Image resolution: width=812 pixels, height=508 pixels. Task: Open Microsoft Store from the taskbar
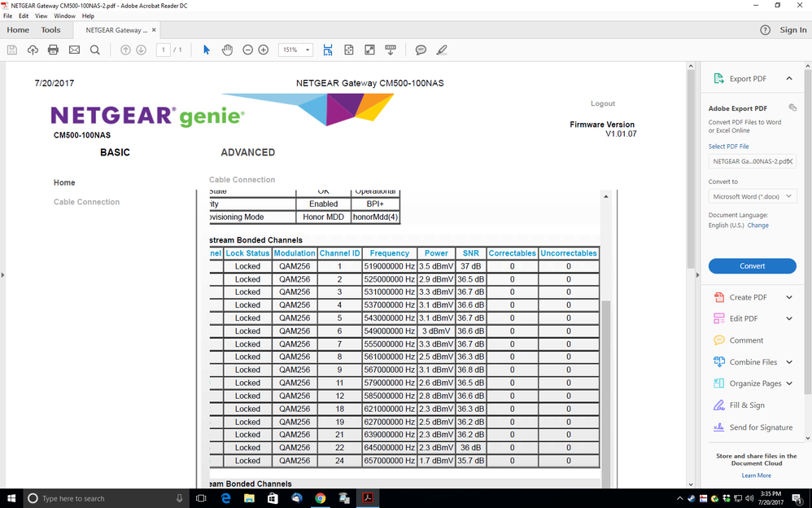point(273,498)
